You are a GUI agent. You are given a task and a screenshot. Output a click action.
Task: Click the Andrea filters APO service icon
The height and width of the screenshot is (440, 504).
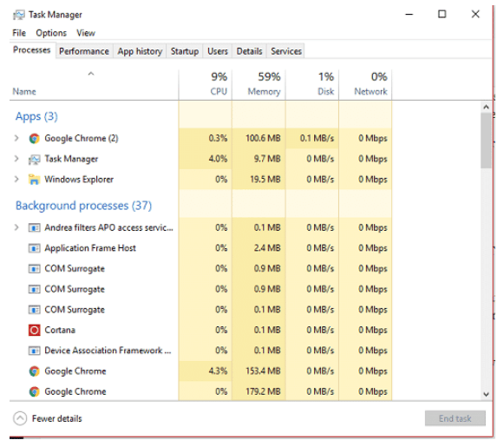coord(35,227)
